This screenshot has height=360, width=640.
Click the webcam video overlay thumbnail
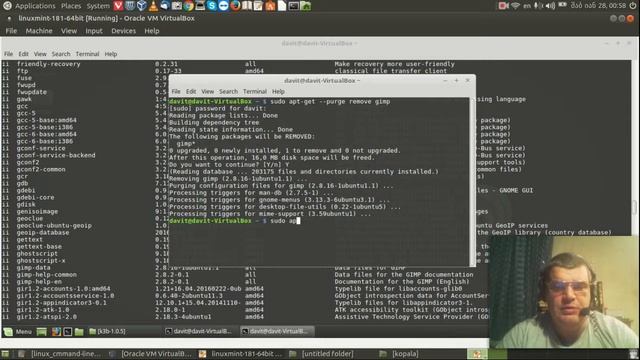564,292
